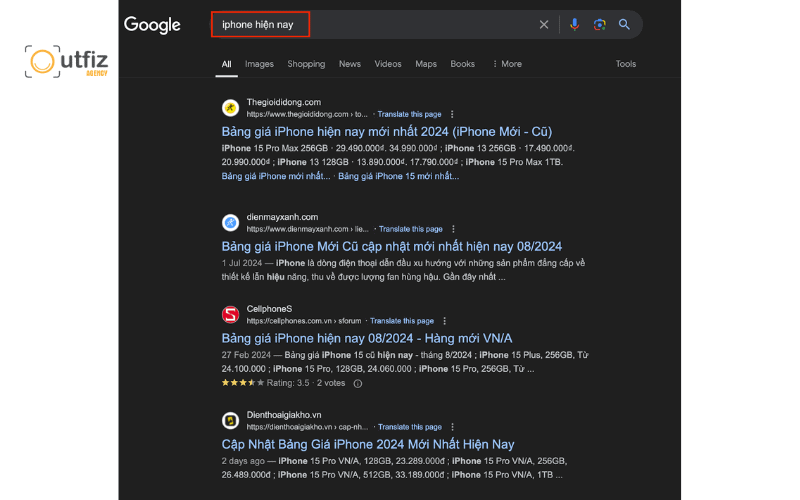
Task: Click the Thegioididong.com site favicon
Action: point(231,108)
